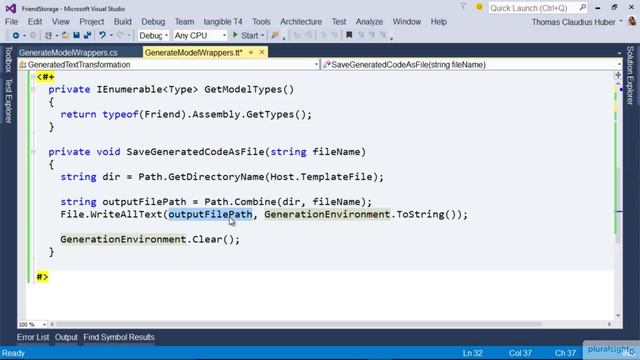
Task: Save the file with the floppy icon
Action: (76, 36)
